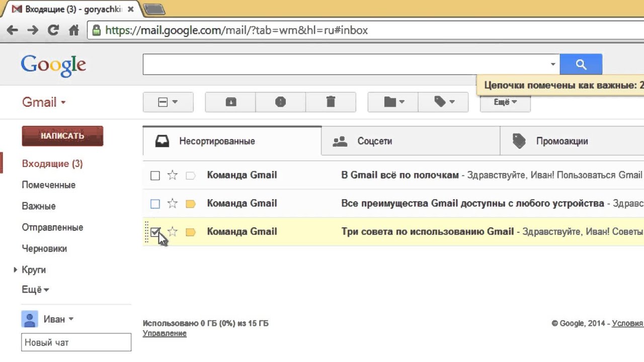Tick the checkbox for 'В Gmail всё по полочкам'

coord(155,175)
